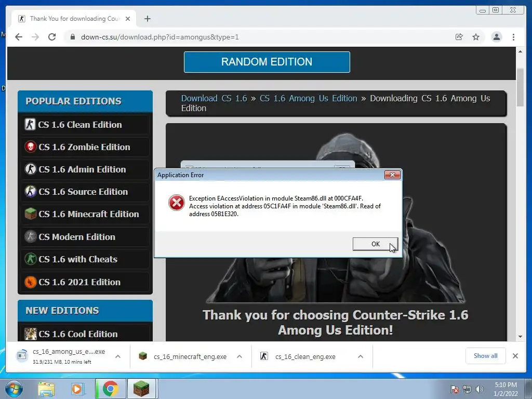
Task: Click the forward navigation arrow
Action: (x=35, y=37)
